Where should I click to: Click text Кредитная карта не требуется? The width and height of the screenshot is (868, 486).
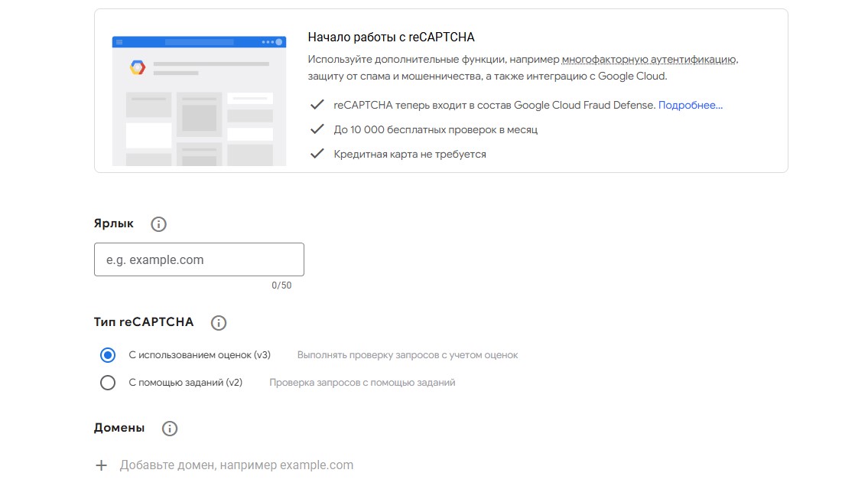(x=410, y=154)
